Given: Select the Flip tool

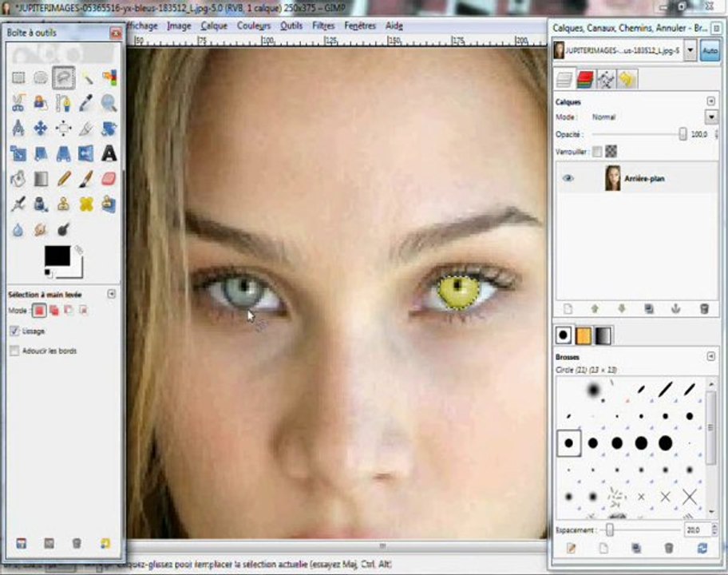Looking at the screenshot, I should pos(86,153).
